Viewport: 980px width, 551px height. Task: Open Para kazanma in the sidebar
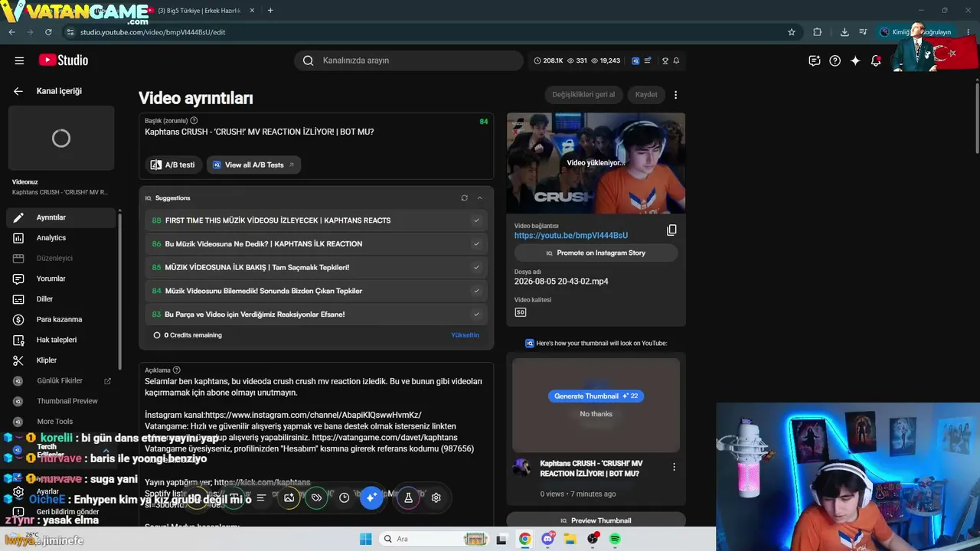(61, 319)
